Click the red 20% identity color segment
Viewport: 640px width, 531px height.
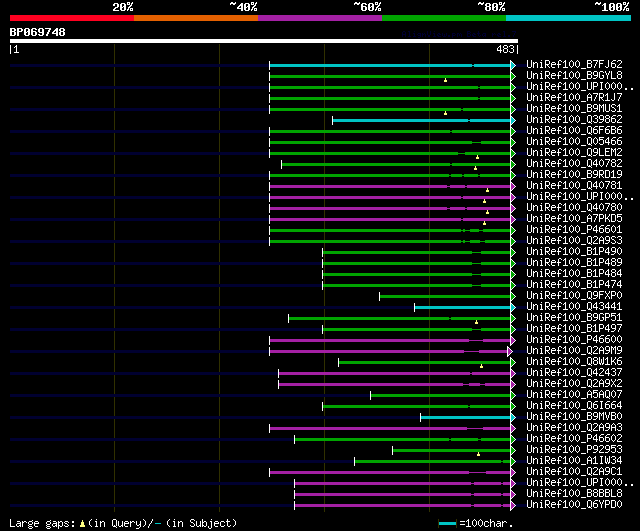point(72,18)
